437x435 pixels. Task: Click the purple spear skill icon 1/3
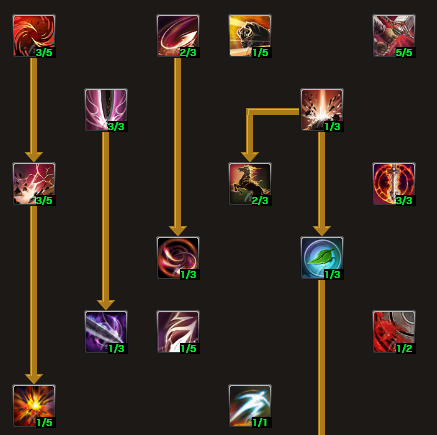106,332
